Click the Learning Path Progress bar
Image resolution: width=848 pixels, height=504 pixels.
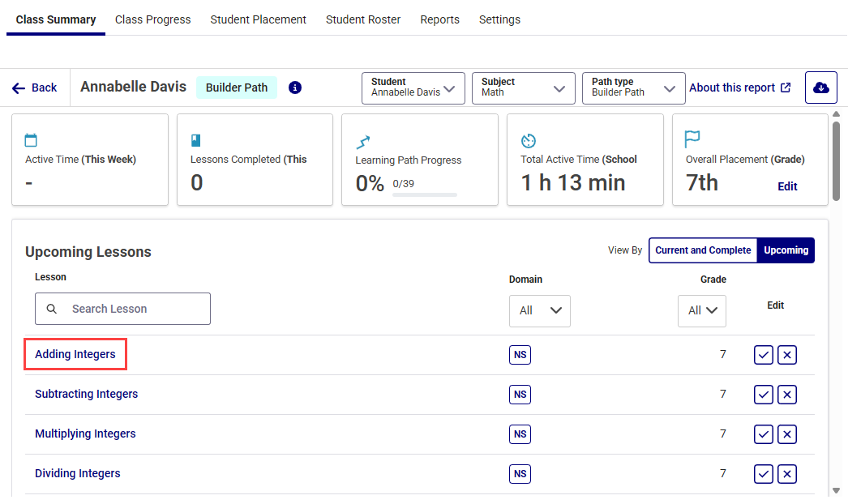point(425,194)
